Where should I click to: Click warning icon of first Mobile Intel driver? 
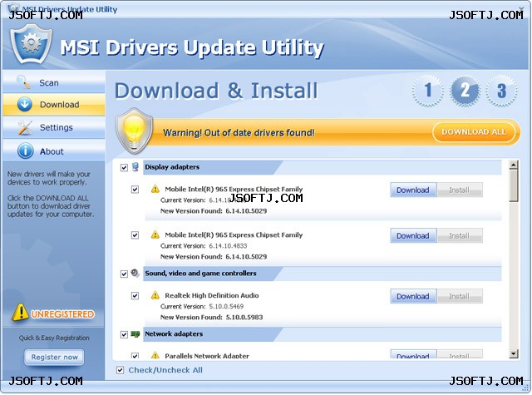pos(155,189)
